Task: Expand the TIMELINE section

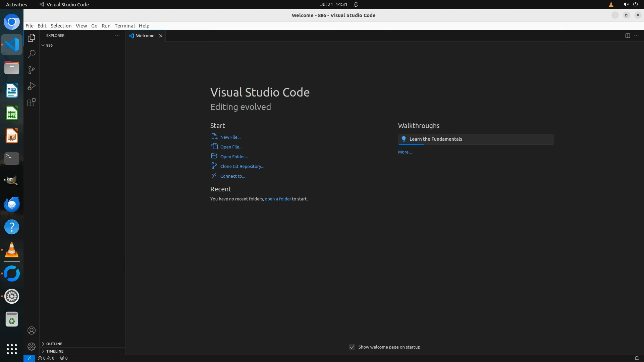Action: point(55,351)
